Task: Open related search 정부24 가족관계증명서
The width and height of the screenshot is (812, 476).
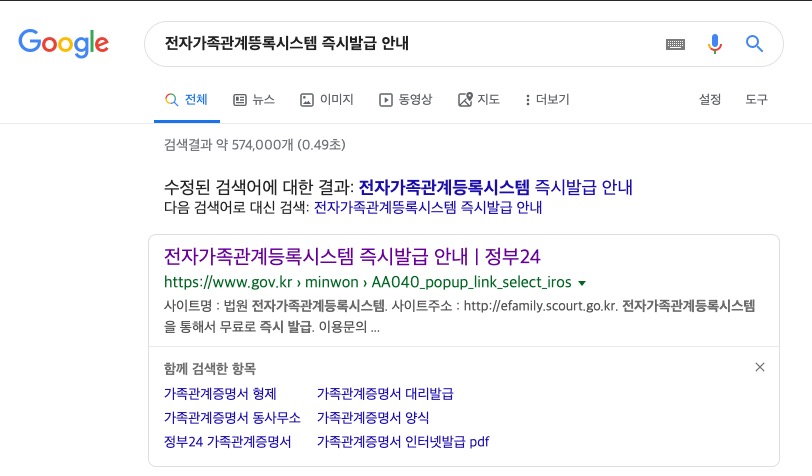Action: click(x=227, y=442)
